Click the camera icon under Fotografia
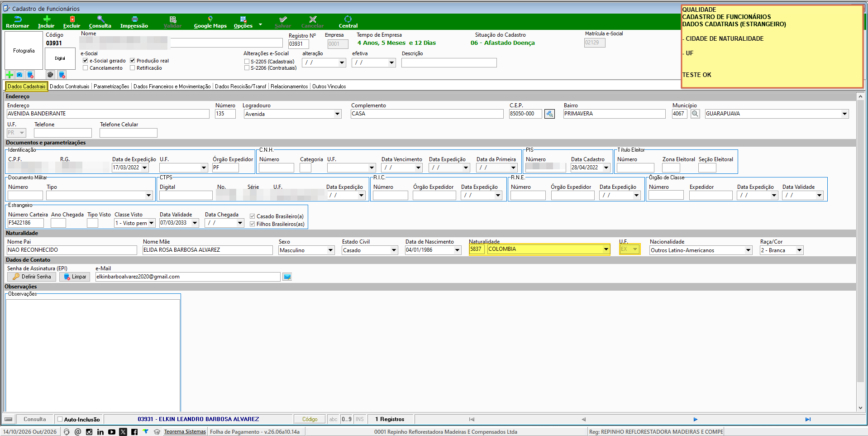Image resolution: width=868 pixels, height=436 pixels. (19, 75)
